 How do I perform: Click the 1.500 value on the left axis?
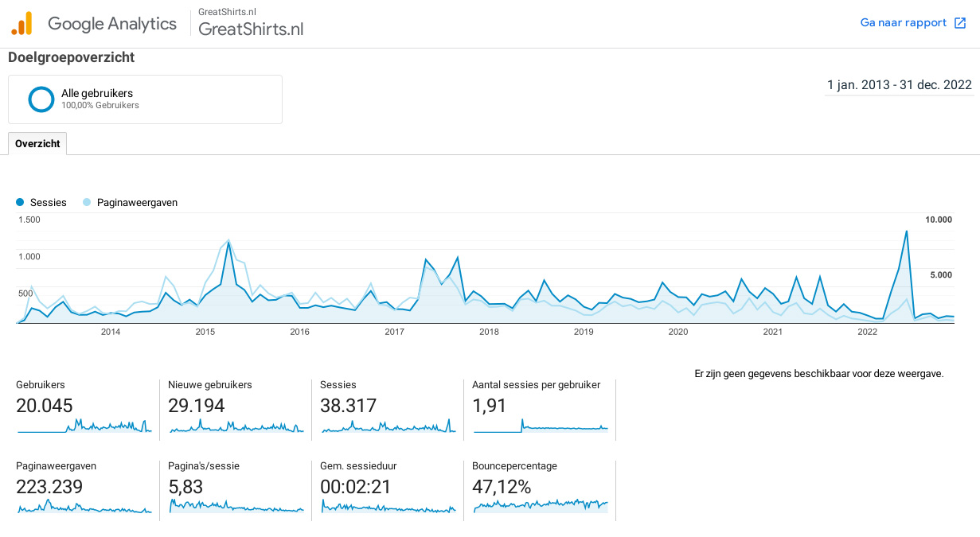click(29, 220)
